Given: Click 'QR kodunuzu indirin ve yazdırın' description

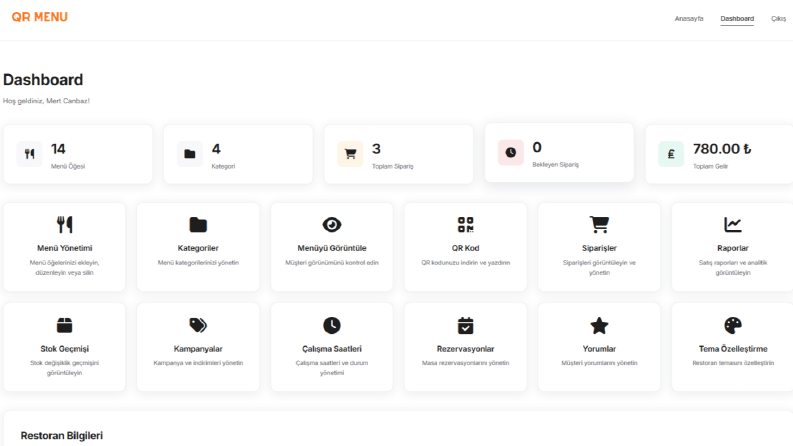Looking at the screenshot, I should point(466,263).
